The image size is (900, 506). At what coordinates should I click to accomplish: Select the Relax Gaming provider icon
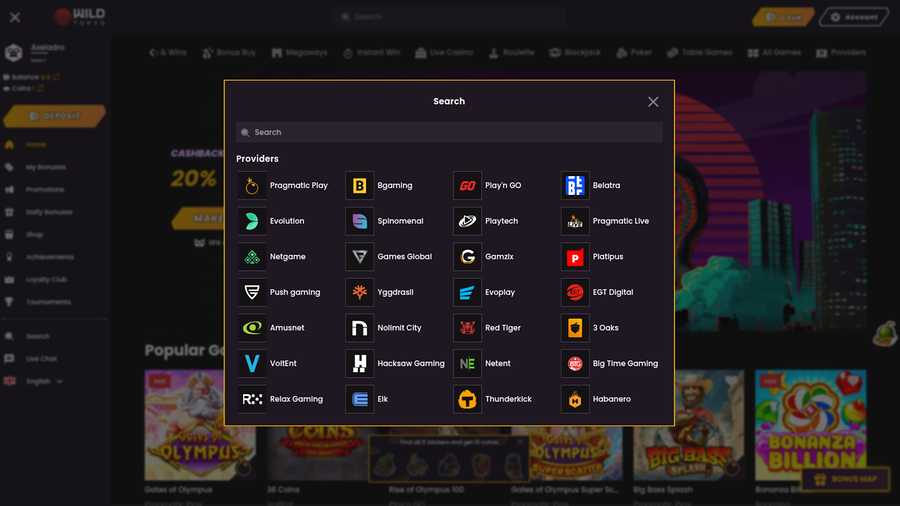(252, 399)
